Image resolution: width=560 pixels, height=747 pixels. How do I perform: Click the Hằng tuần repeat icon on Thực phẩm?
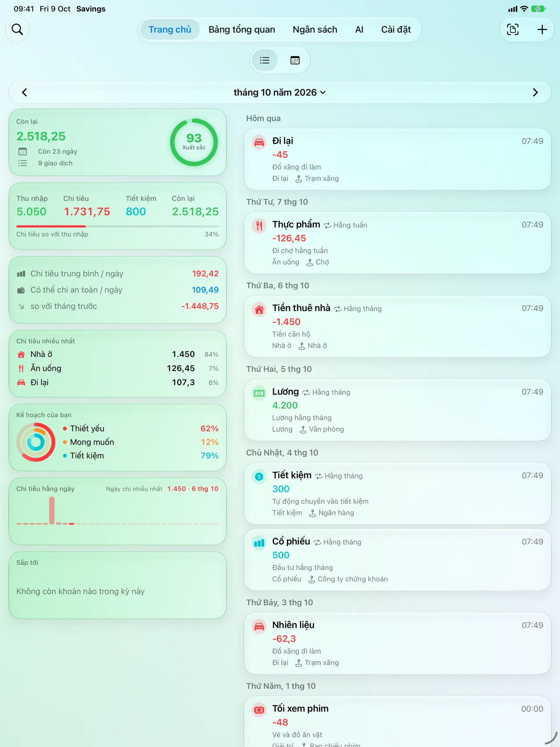click(327, 225)
